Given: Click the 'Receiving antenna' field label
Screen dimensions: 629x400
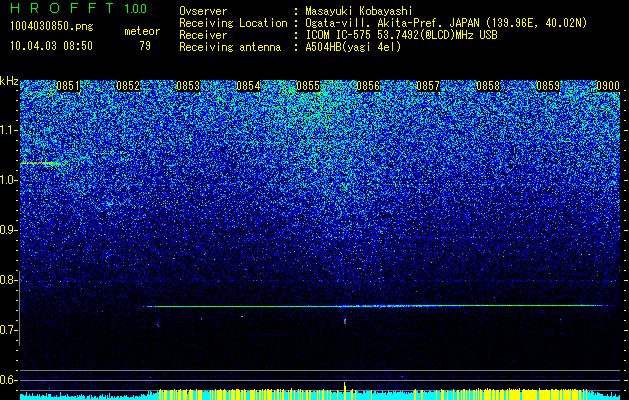Looking at the screenshot, I should click(x=230, y=47).
